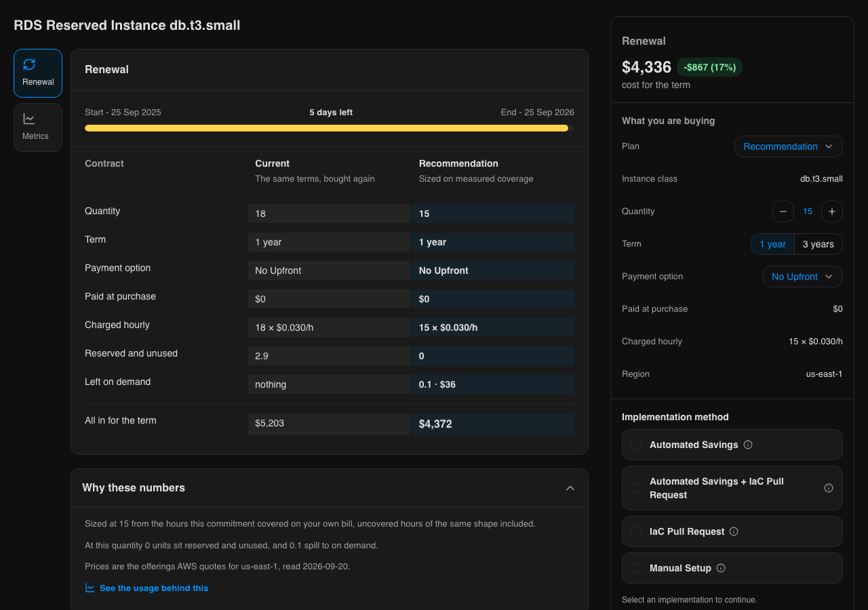The height and width of the screenshot is (610, 868).
Task: Click the $4,336 term cost
Action: pyautogui.click(x=646, y=67)
